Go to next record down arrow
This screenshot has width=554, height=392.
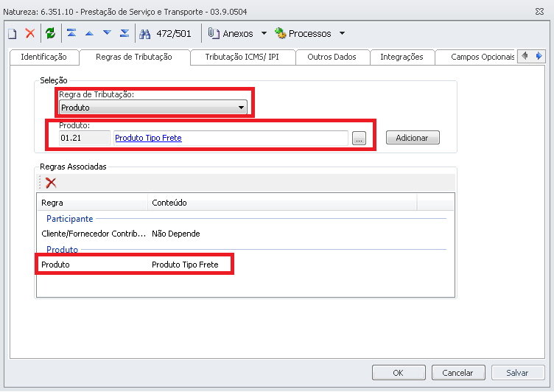(x=107, y=33)
